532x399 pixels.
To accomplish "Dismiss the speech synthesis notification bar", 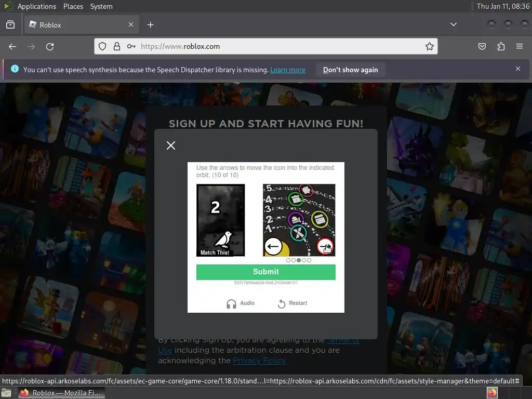I will tap(518, 69).
